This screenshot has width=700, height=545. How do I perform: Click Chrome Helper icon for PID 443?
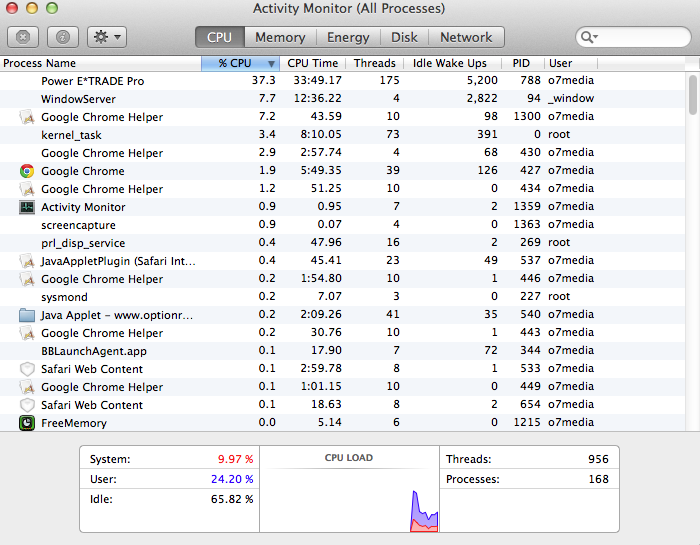[x=27, y=333]
